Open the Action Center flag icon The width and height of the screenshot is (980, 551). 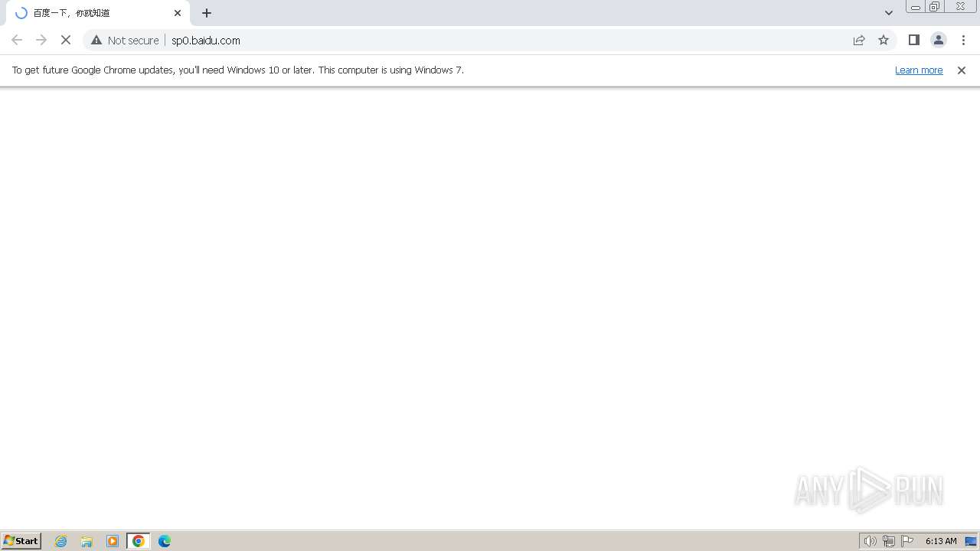tap(907, 541)
